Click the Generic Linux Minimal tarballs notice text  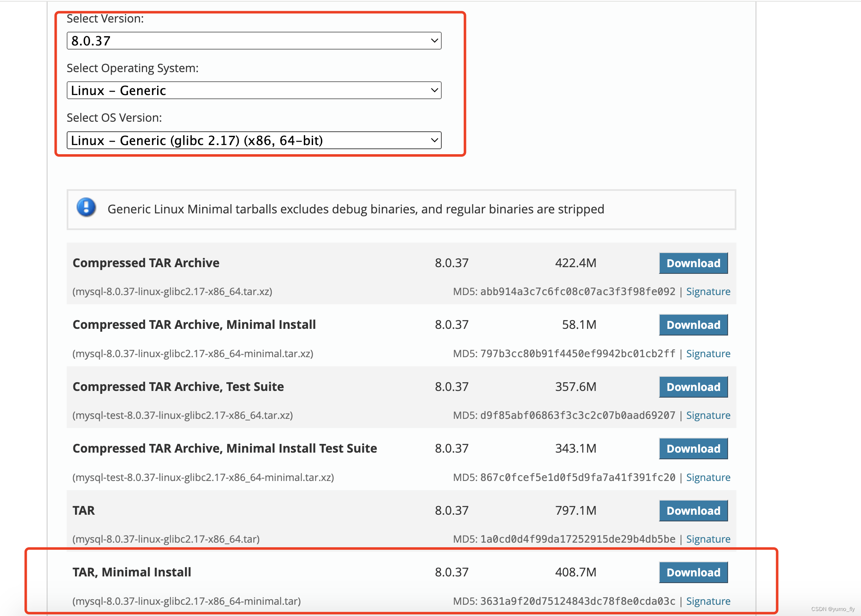[x=356, y=209]
